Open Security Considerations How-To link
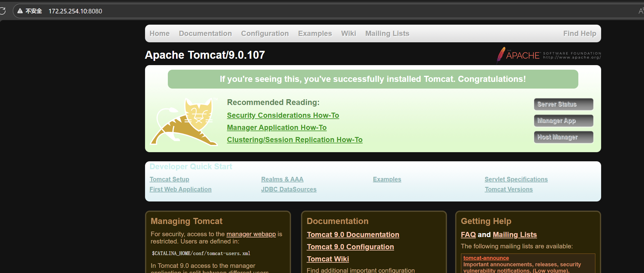The image size is (644, 273). pos(283,115)
